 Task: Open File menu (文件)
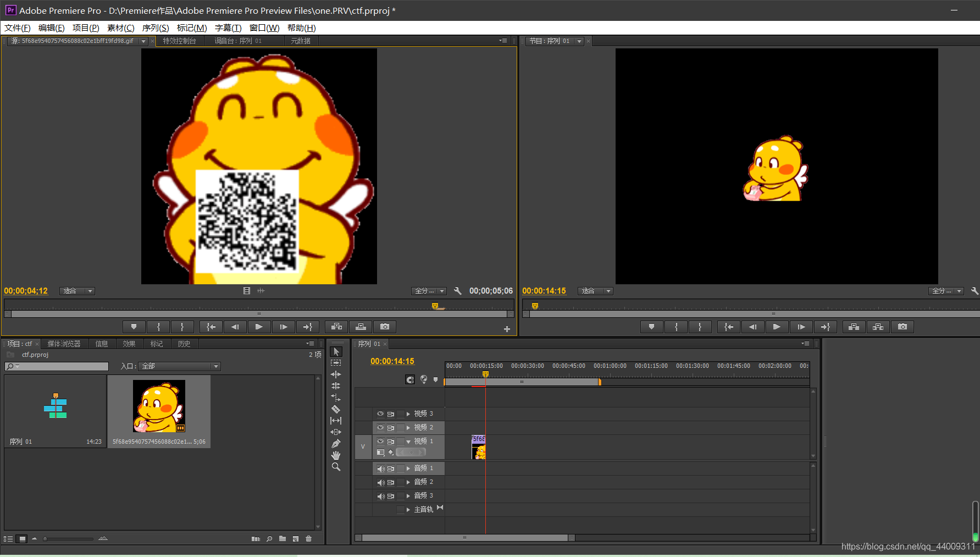[x=18, y=28]
